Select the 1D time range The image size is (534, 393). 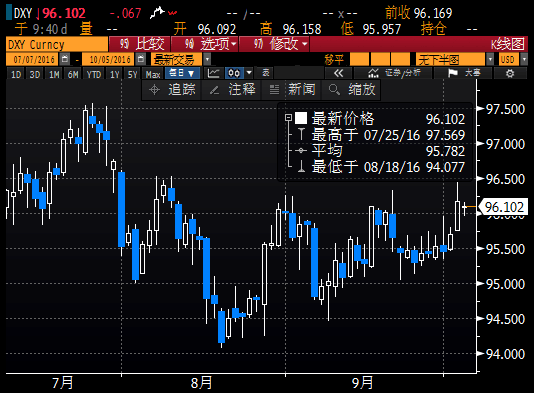16,74
